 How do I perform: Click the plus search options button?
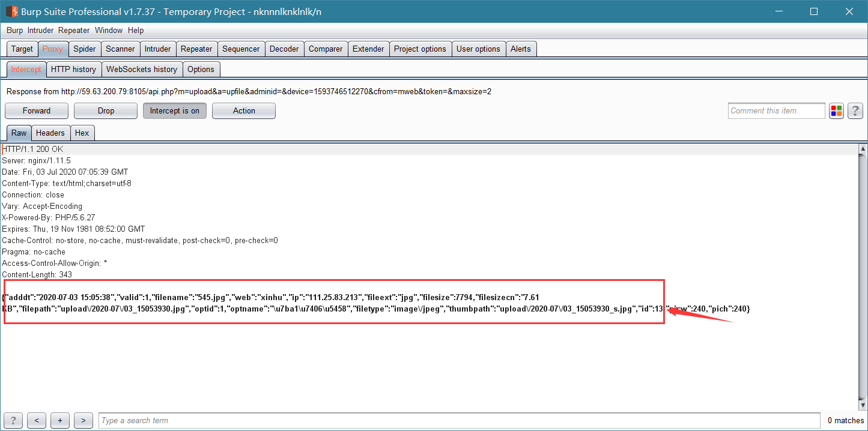[60, 420]
